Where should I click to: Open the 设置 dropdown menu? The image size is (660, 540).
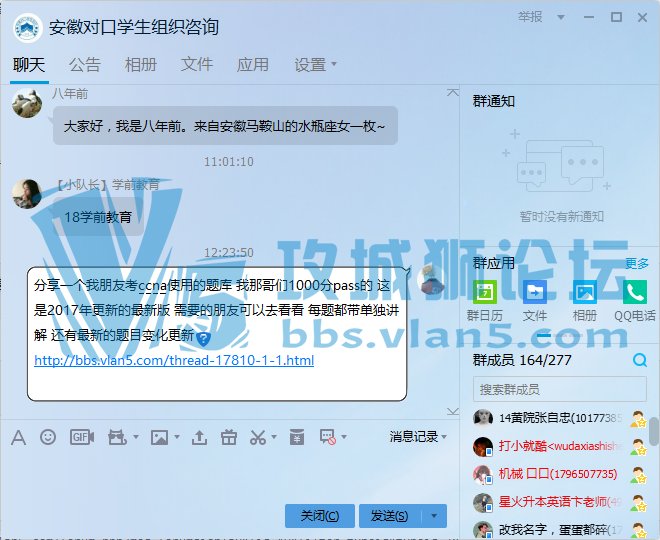315,65
